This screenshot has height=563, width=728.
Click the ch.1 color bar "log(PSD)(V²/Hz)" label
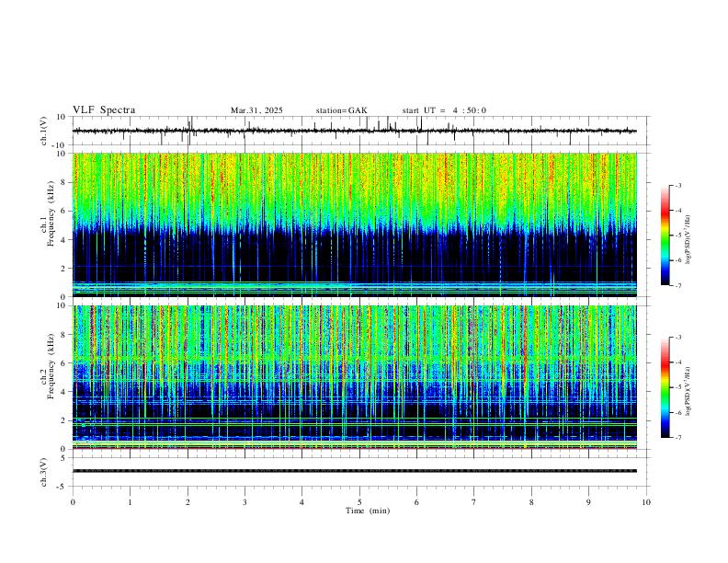(688, 240)
